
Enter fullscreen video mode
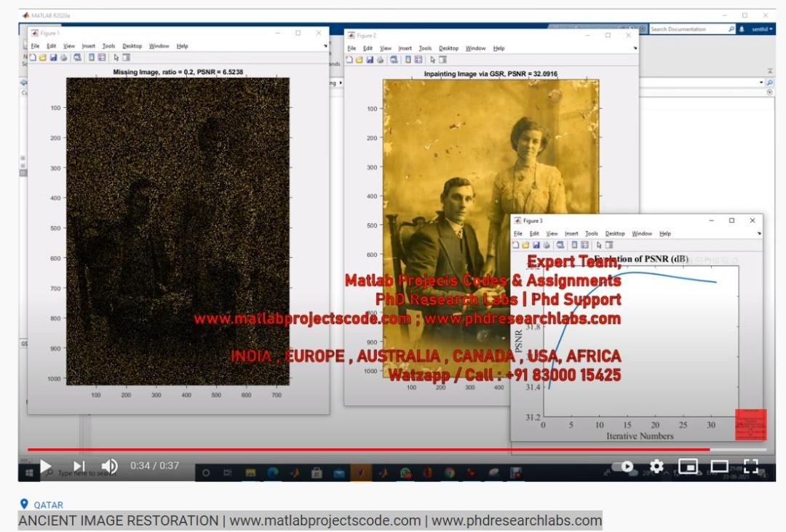751,467
